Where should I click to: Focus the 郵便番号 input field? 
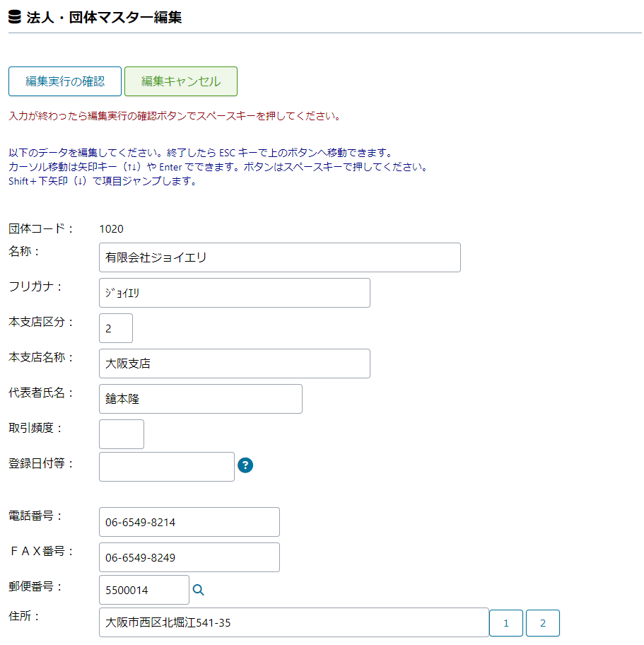point(144,590)
